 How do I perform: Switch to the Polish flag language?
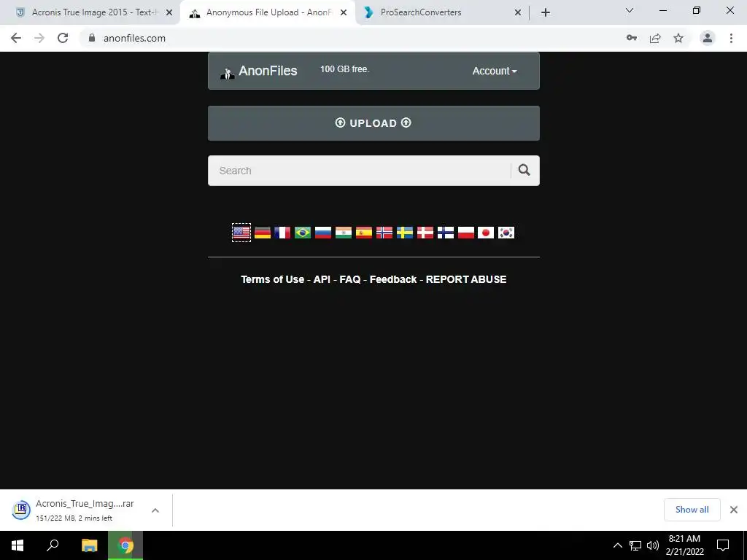pyautogui.click(x=466, y=233)
